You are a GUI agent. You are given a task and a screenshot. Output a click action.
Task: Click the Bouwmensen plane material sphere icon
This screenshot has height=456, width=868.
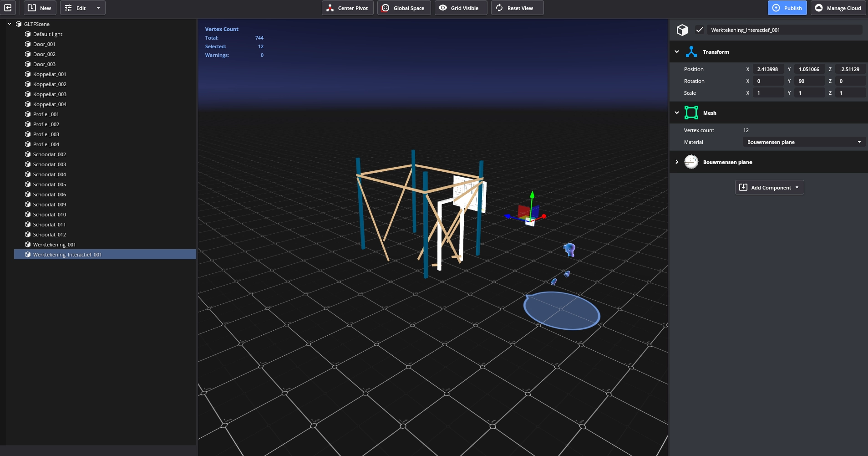[691, 162]
